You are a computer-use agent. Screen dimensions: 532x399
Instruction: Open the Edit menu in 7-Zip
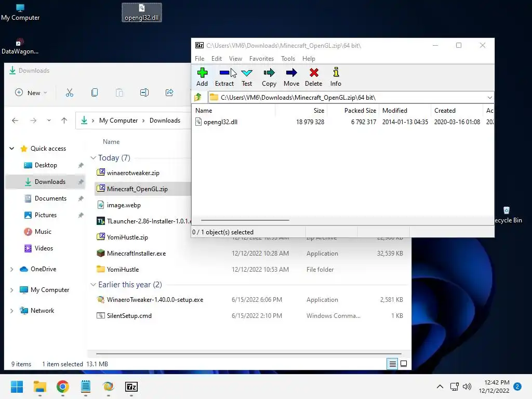217,59
